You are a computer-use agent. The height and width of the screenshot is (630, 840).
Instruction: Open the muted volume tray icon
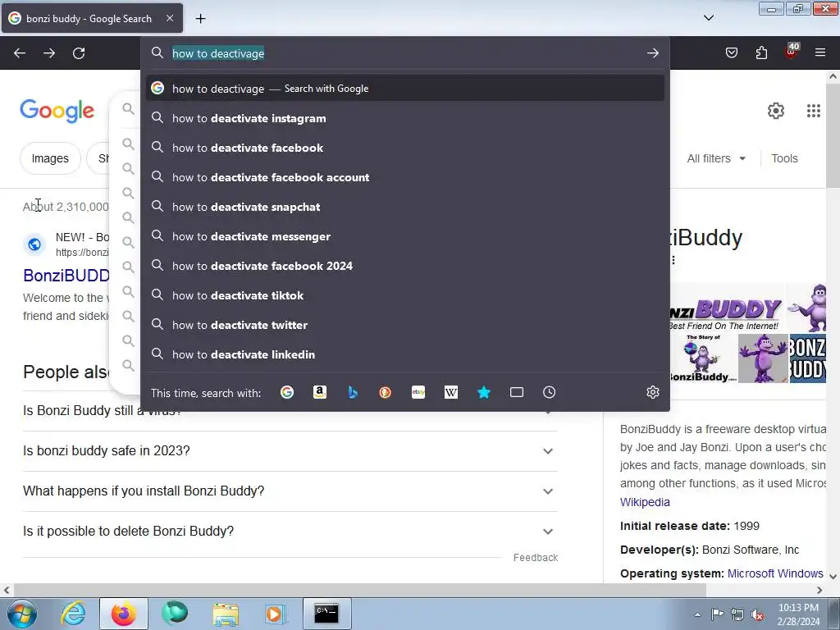(757, 614)
